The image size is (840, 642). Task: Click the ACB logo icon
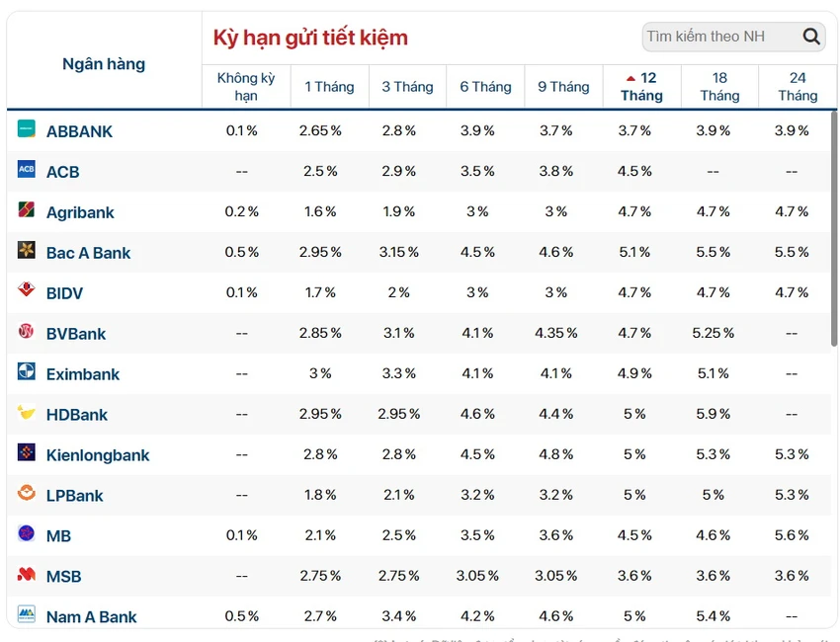point(27,169)
